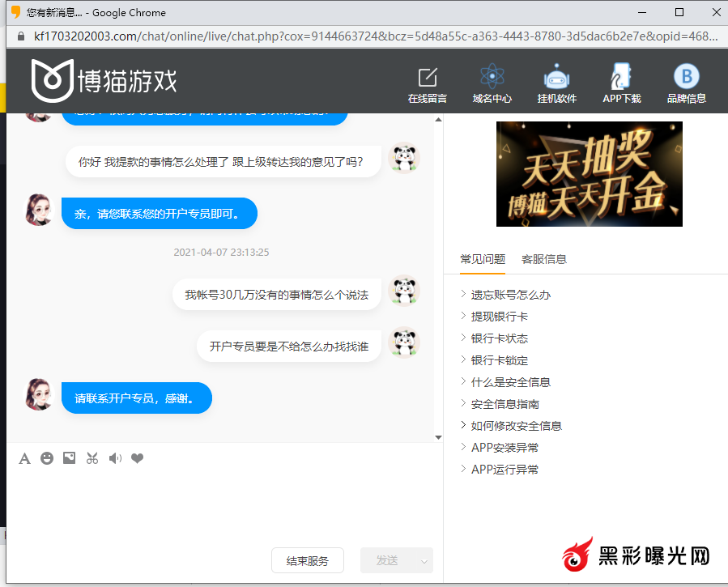Switch to the 客服信息 tab
The image size is (728, 587).
pos(544,259)
